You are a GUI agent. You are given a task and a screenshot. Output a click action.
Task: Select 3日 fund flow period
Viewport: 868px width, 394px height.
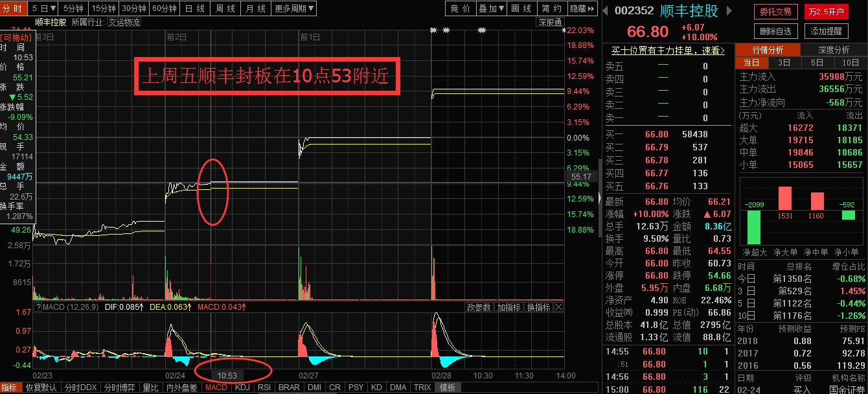tap(784, 63)
